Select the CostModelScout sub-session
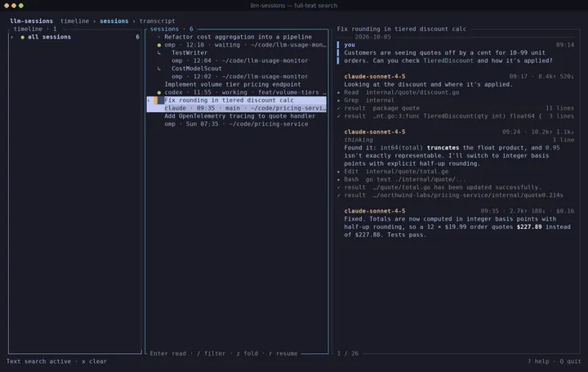 point(197,69)
